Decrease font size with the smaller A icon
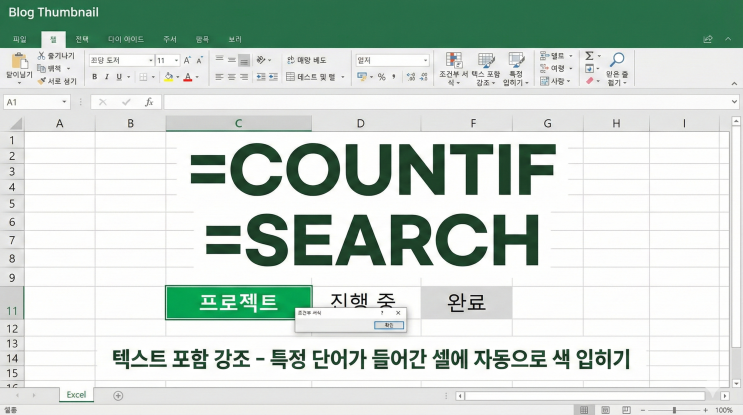The width and height of the screenshot is (743, 415). point(199,60)
